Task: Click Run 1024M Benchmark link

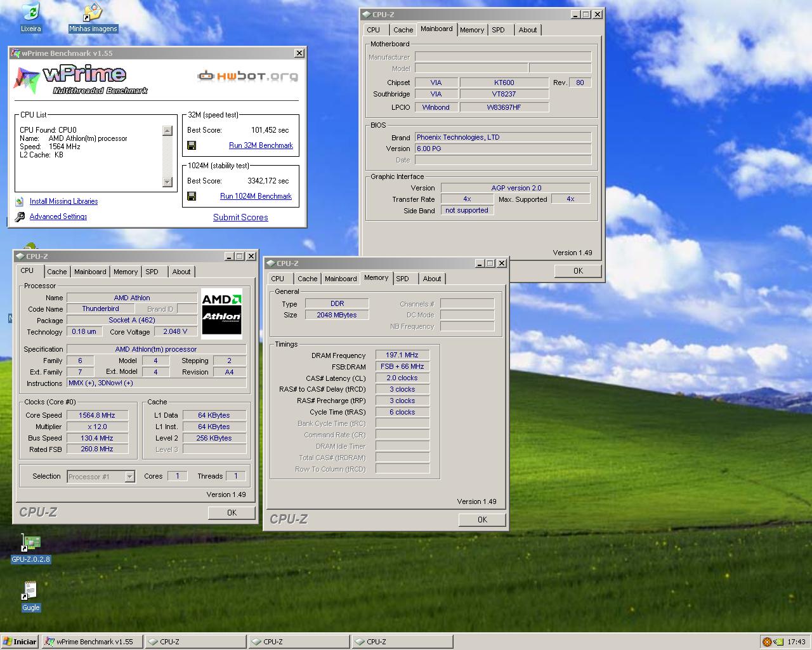Action: coord(256,196)
